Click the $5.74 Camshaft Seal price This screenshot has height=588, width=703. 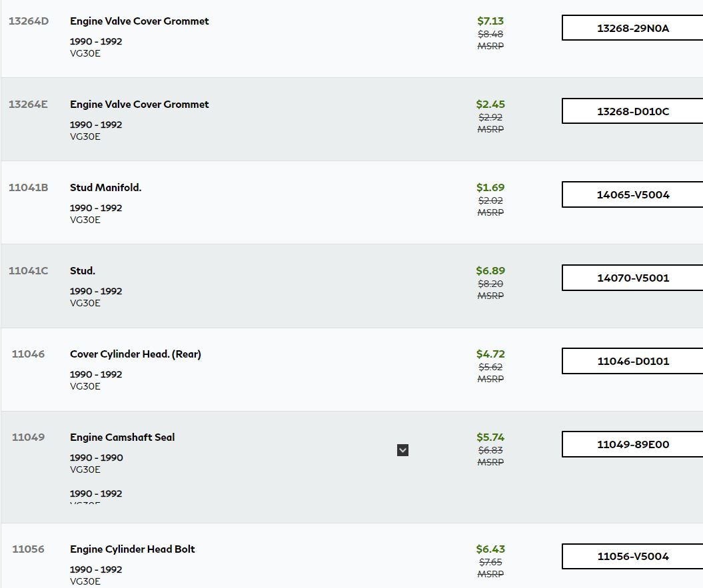pyautogui.click(x=490, y=438)
